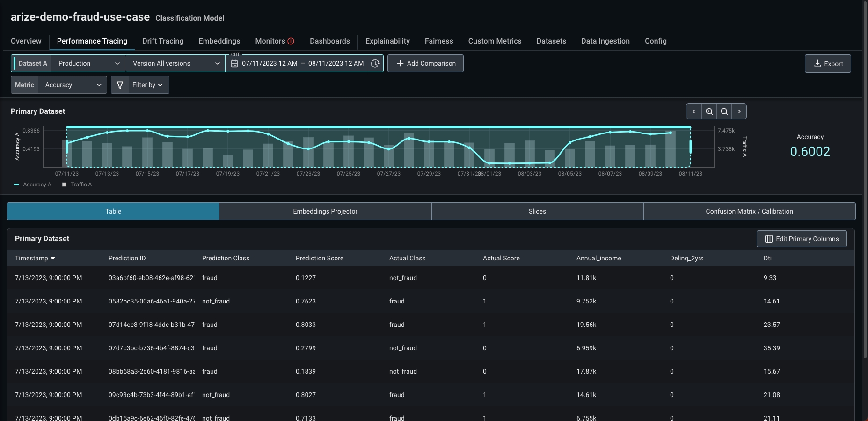
Task: Click prediction ID starting 07d14ce8
Action: (x=152, y=325)
